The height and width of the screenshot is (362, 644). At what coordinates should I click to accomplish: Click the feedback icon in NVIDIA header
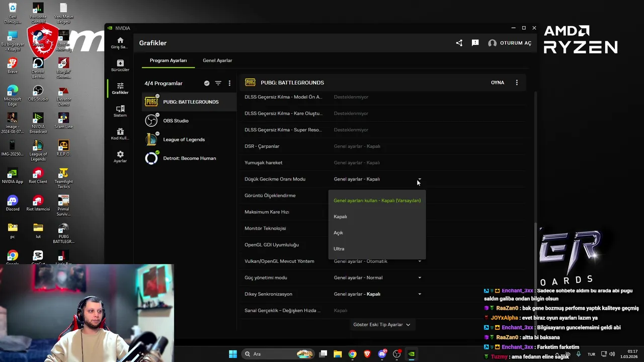(475, 43)
